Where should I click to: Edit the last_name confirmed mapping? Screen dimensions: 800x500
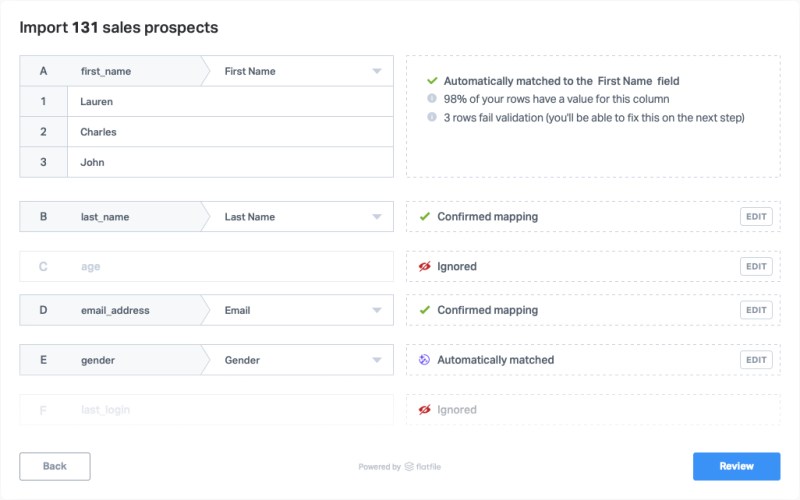click(756, 216)
